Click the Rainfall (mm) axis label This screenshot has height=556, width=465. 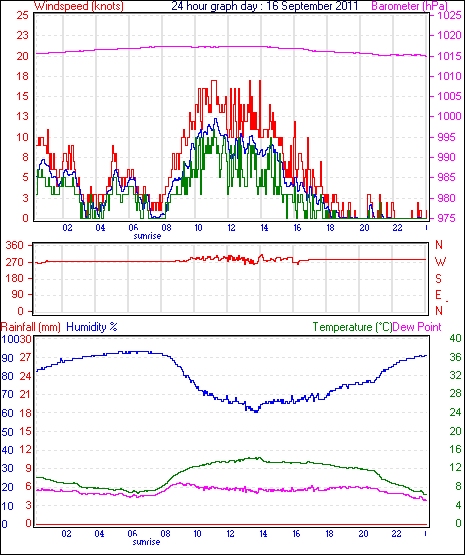click(x=31, y=327)
